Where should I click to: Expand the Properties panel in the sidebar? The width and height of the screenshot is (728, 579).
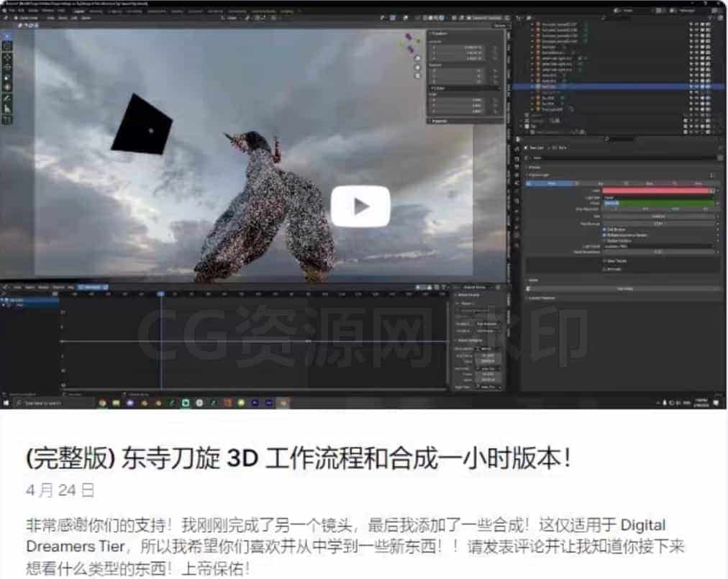point(440,121)
